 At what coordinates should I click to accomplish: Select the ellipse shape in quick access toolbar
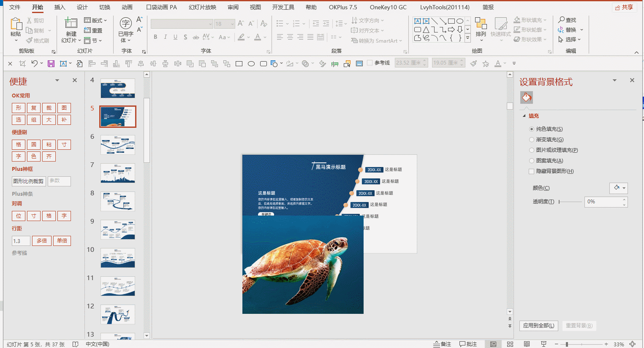[x=251, y=64]
